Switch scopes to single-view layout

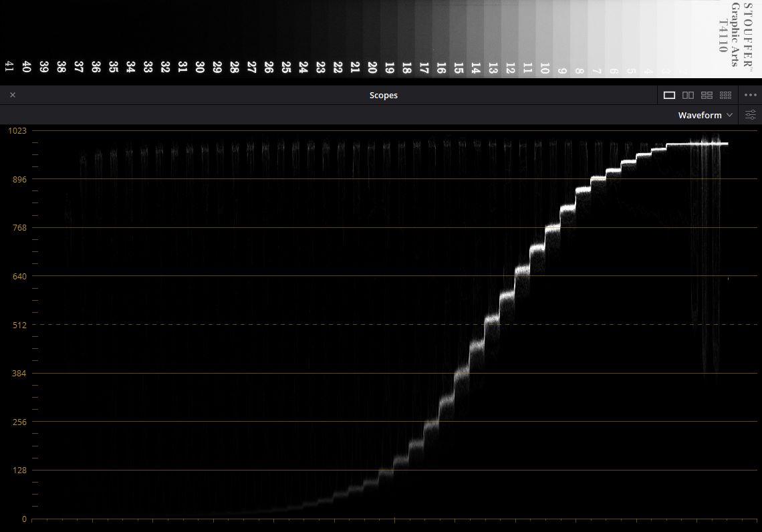[669, 95]
